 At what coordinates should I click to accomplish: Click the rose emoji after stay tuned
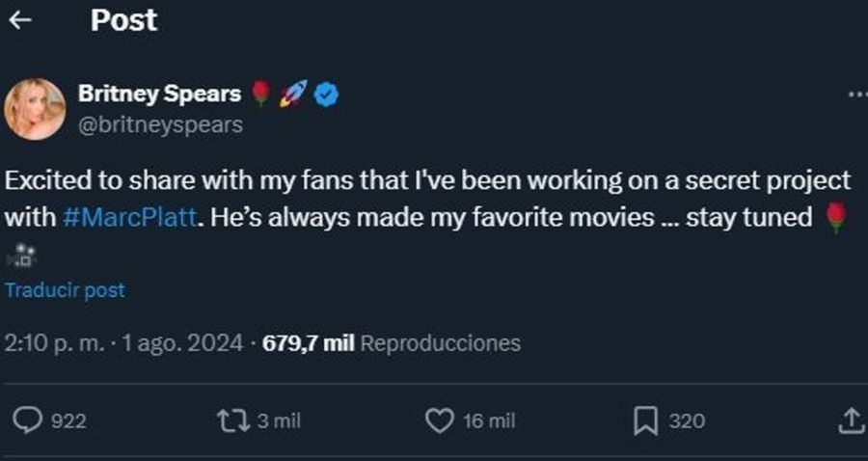836,218
